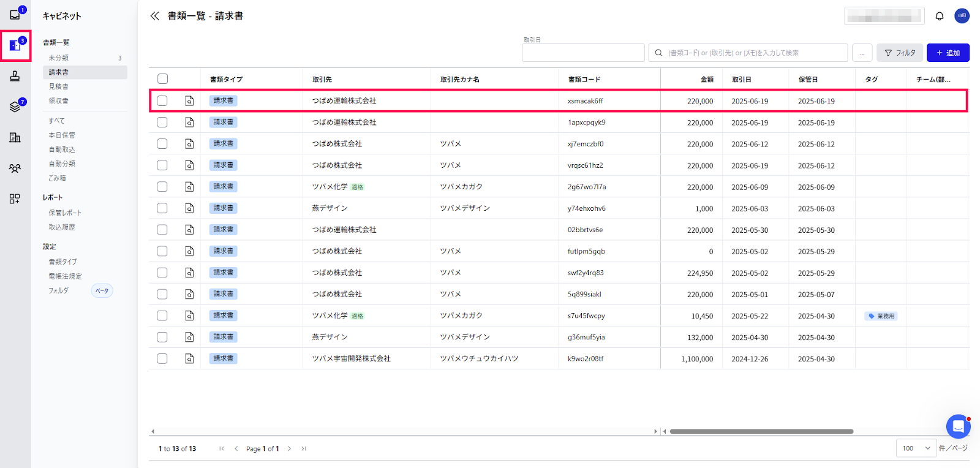Open the フィルタ filter button

[900, 53]
